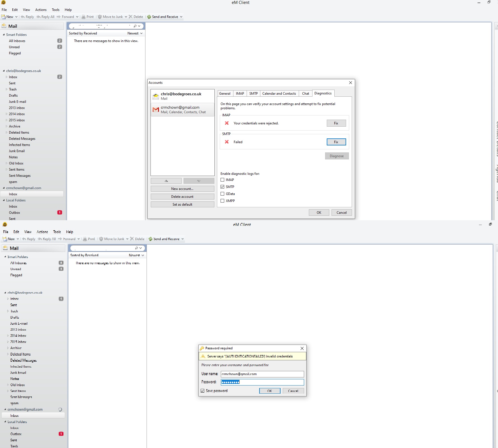Switch to the IMAP tab in Accounts
This screenshot has height=448, width=498.
(240, 94)
